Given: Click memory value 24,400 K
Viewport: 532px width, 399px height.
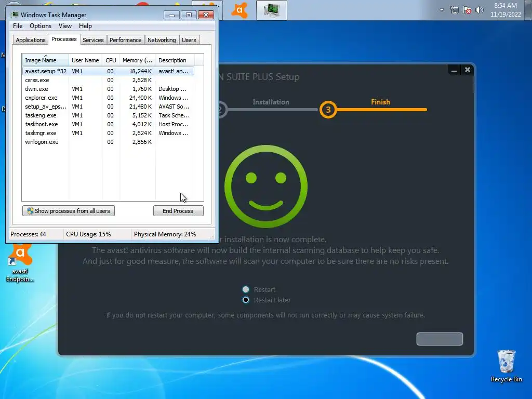Looking at the screenshot, I should point(140,98).
